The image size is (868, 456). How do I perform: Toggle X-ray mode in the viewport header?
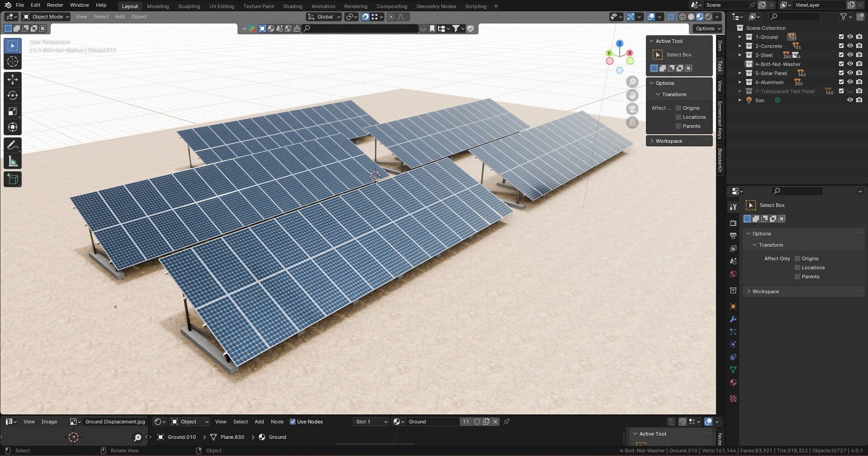coord(671,17)
